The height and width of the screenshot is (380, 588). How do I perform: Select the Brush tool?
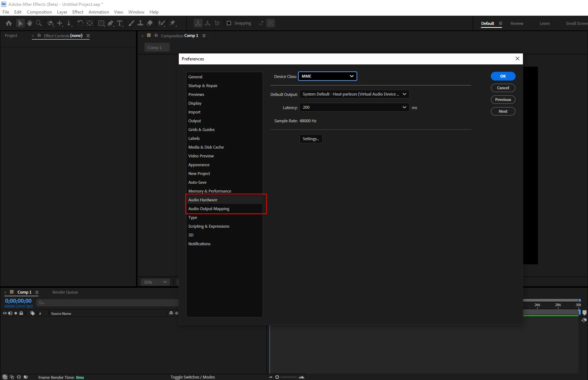tap(131, 23)
